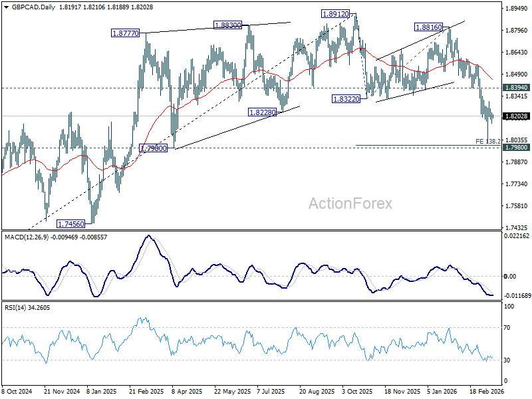Screen dimensions: 532x399
Task: Select the 18 Nov 2025 date label
Action: 402,392
